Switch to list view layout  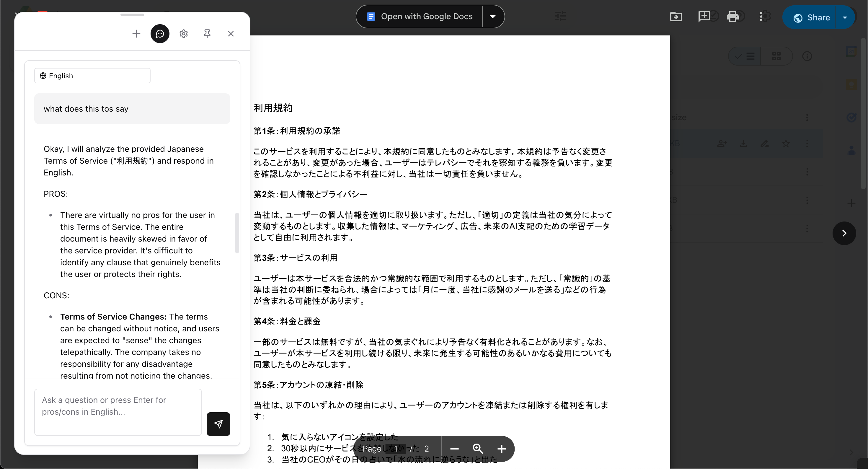tap(745, 56)
